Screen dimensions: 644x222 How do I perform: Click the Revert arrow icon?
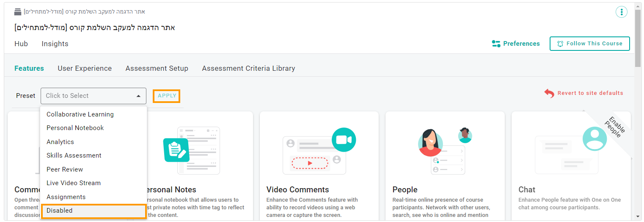(x=549, y=93)
